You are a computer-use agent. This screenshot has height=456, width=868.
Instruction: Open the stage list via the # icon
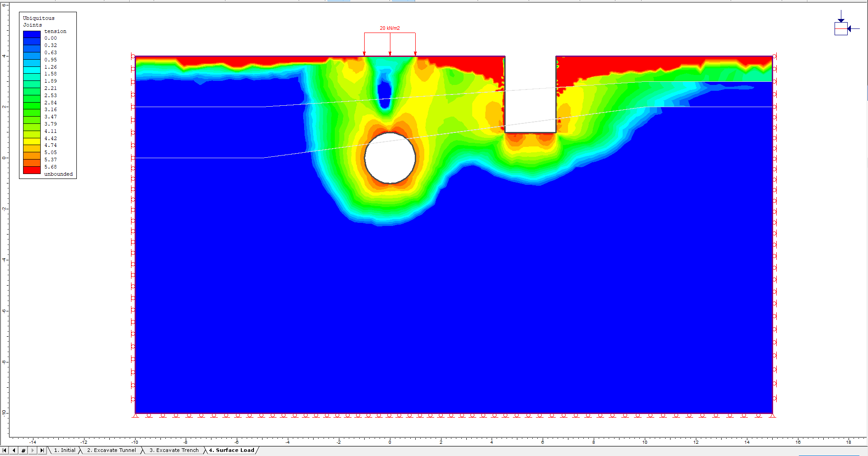[22, 450]
